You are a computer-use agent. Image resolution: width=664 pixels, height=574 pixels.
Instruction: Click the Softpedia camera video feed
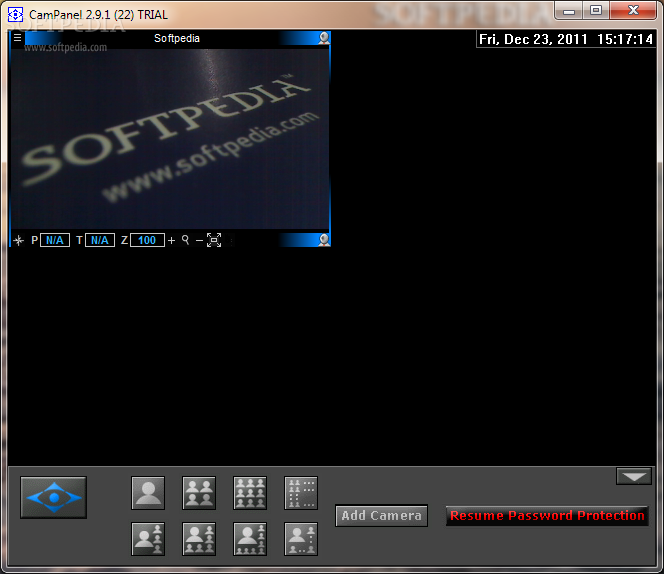click(x=169, y=139)
